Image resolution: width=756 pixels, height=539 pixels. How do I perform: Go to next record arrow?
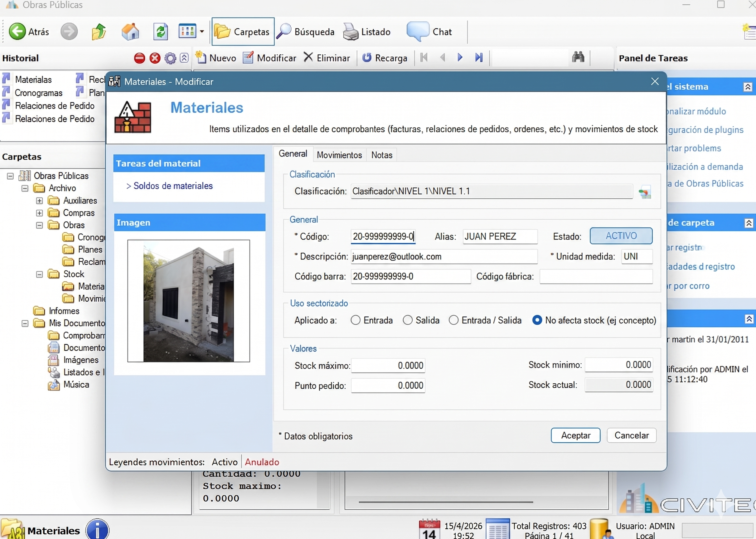coord(460,57)
